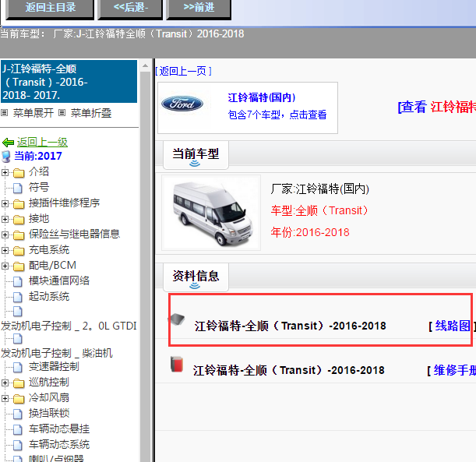Click the red 车型:全顺(Transit) text
The height and width of the screenshot is (462, 476).
(x=319, y=210)
